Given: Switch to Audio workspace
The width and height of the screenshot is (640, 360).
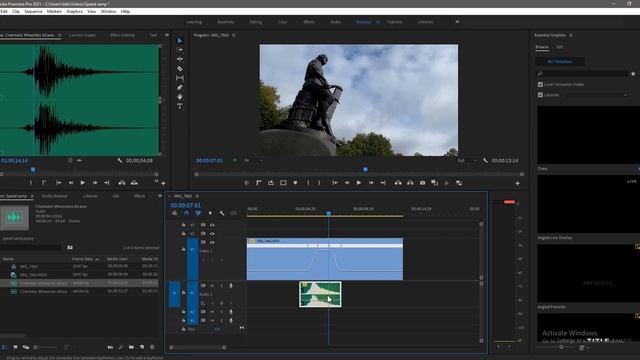Looking at the screenshot, I should [x=336, y=22].
